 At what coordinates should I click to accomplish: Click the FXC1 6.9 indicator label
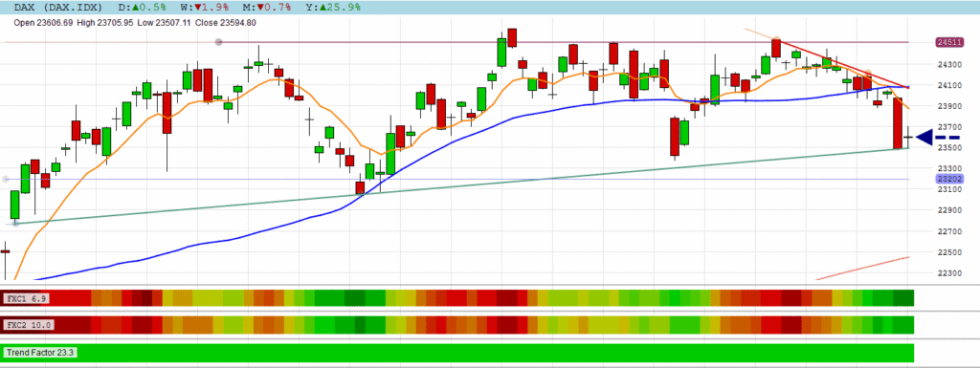(x=26, y=298)
